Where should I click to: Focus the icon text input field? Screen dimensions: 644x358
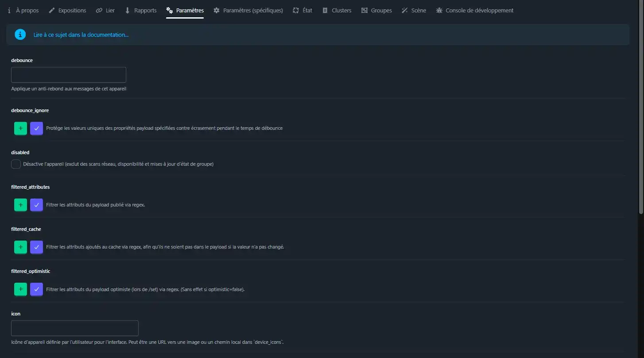pyautogui.click(x=75, y=328)
